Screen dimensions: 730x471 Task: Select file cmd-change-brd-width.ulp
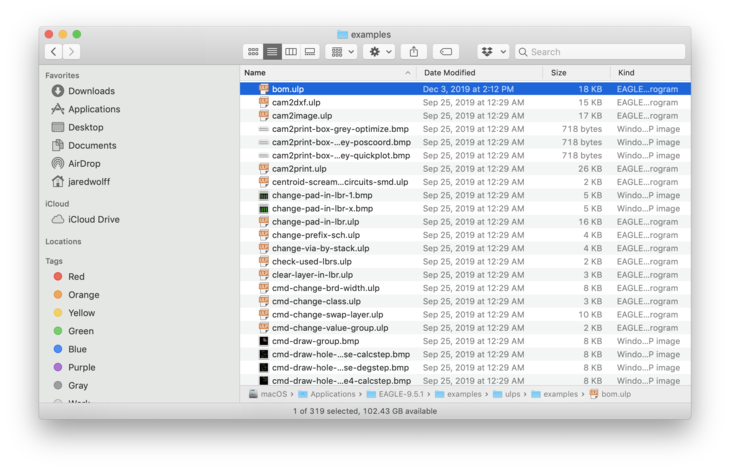pos(465,288)
